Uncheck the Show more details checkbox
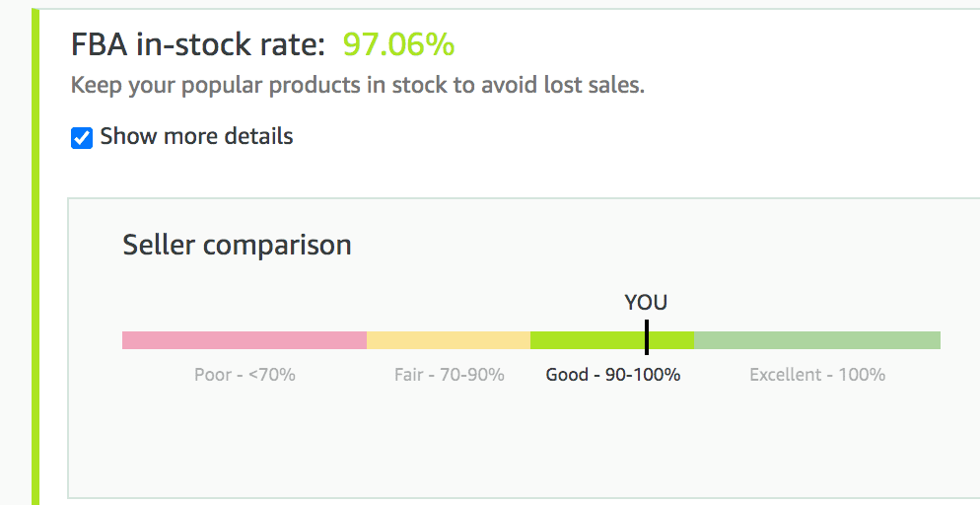Screen dimensions: 980x505 click(x=82, y=138)
